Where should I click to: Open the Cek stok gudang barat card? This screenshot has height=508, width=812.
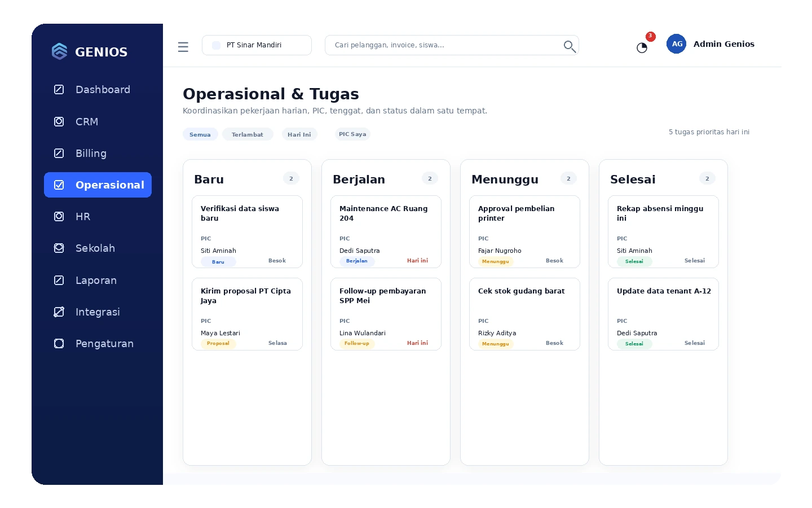pos(524,314)
